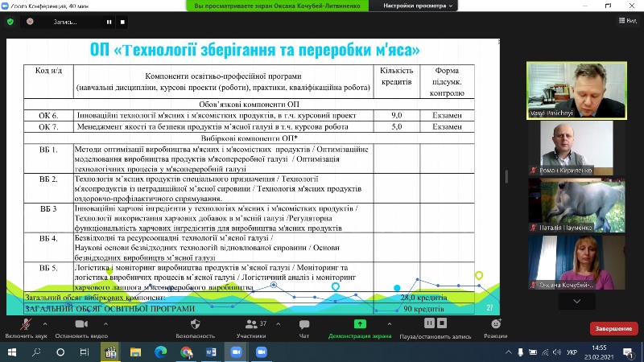Image resolution: width=644 pixels, height=362 pixels.
Task: Switch to second Zoom taskbar icon
Action: click(x=261, y=352)
